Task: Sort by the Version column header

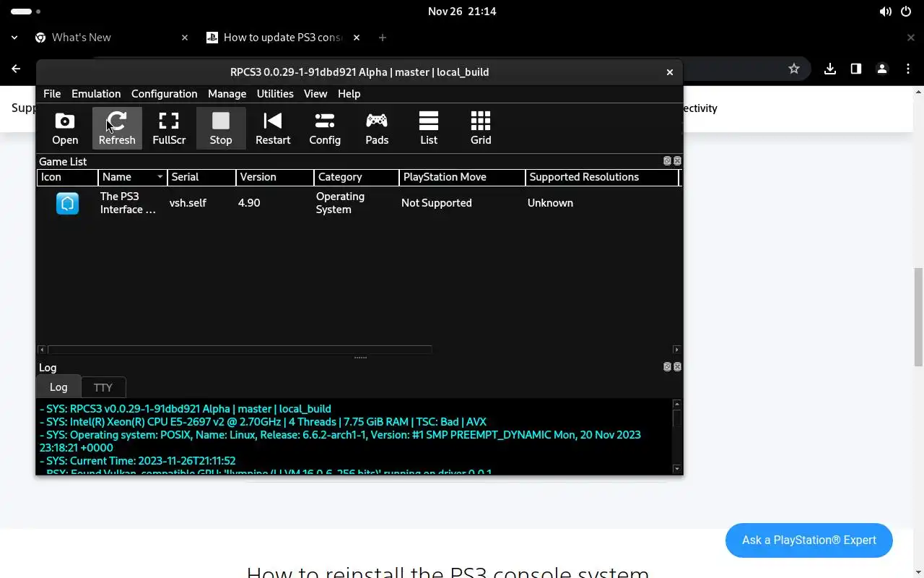Action: tap(274, 177)
